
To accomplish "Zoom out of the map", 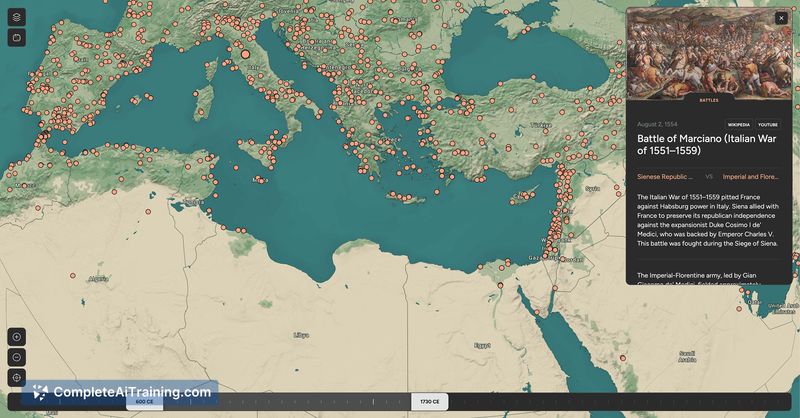I will 16,357.
